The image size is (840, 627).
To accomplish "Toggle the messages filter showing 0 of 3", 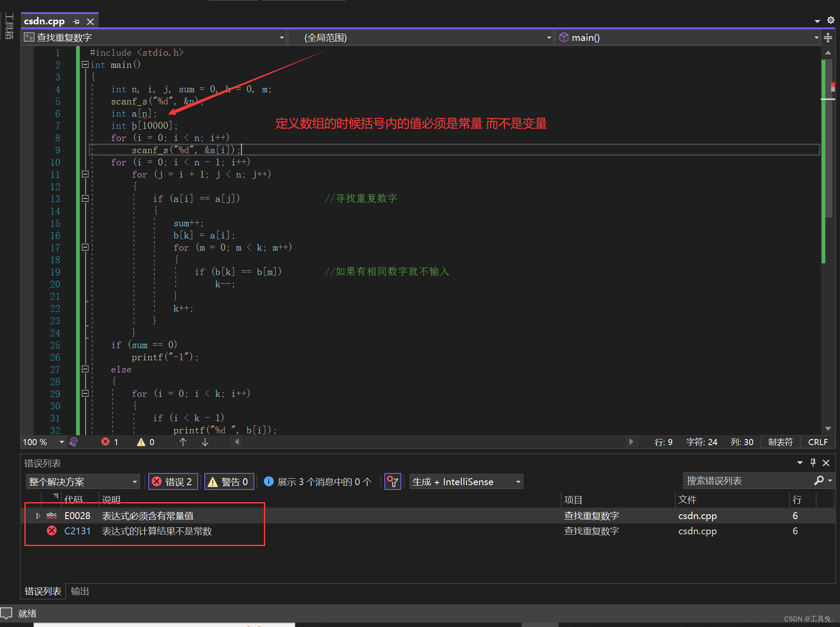I will [319, 482].
